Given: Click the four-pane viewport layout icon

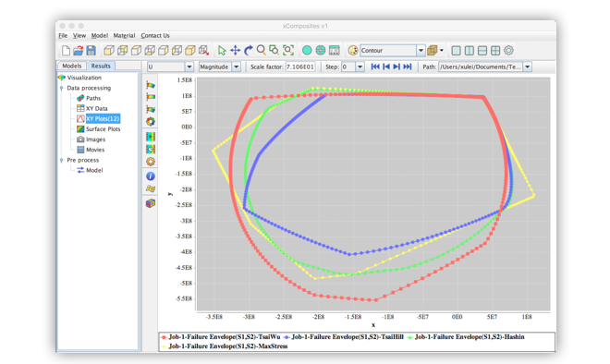Looking at the screenshot, I should tap(495, 51).
